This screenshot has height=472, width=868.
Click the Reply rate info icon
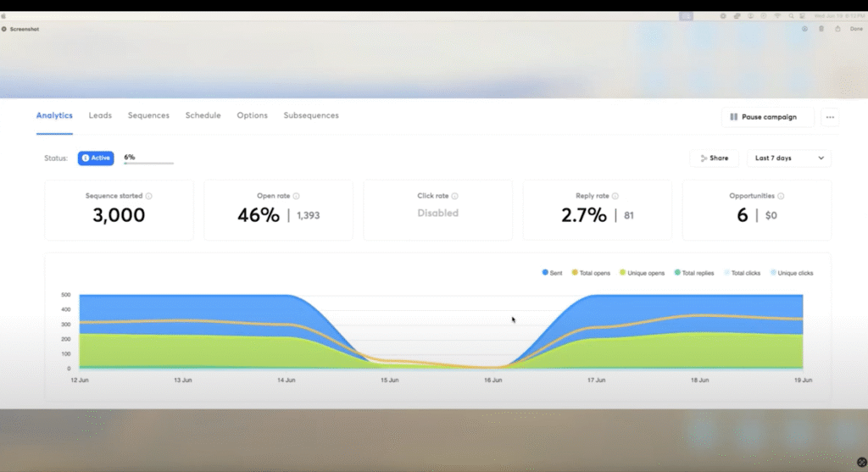616,196
